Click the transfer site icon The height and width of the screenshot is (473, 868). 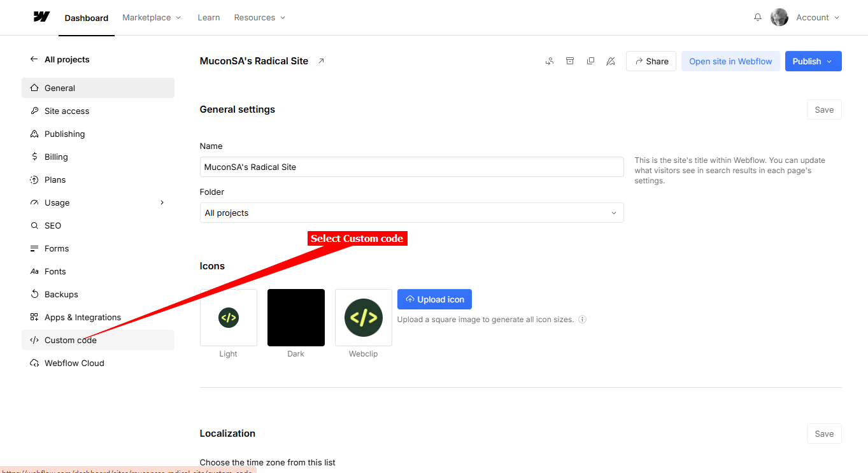click(x=550, y=61)
